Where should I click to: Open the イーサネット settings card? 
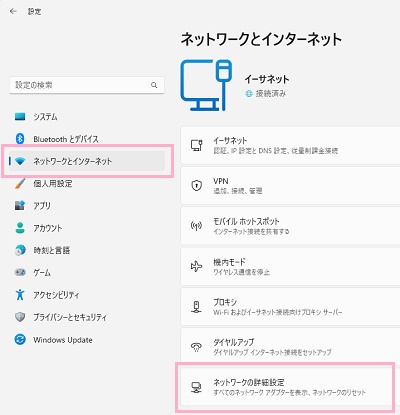[x=290, y=145]
